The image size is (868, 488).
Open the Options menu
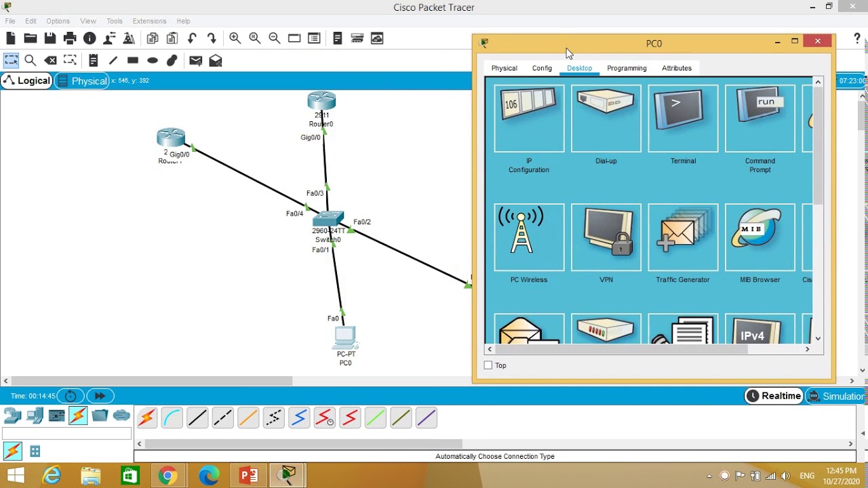point(58,21)
